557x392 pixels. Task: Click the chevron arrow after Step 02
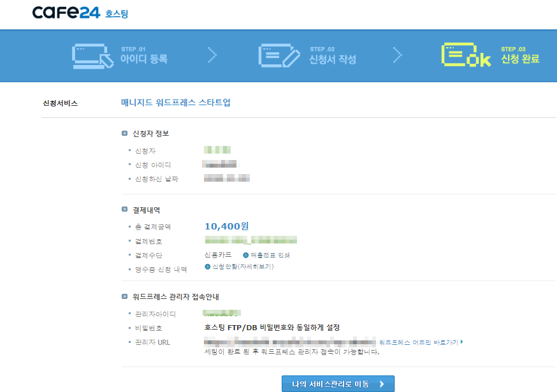point(398,55)
